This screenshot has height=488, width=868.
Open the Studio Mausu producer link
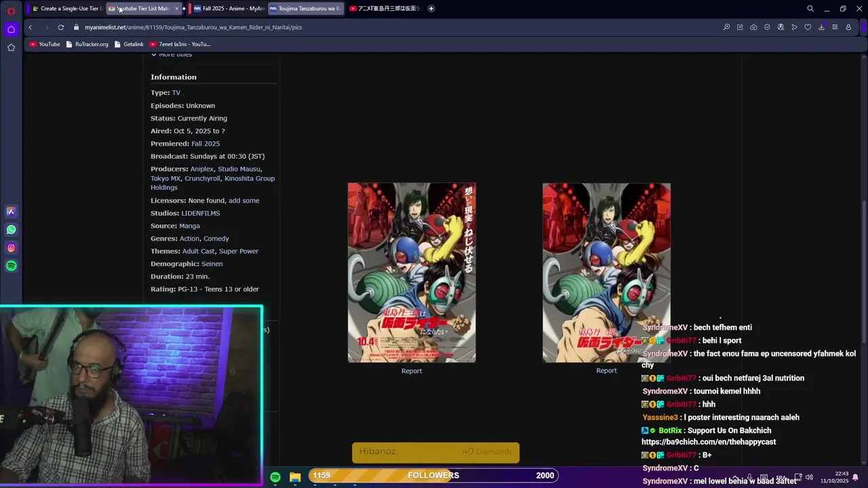239,169
